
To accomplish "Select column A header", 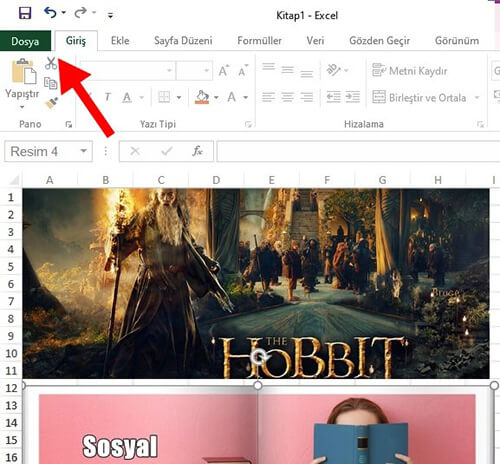I will 50,180.
